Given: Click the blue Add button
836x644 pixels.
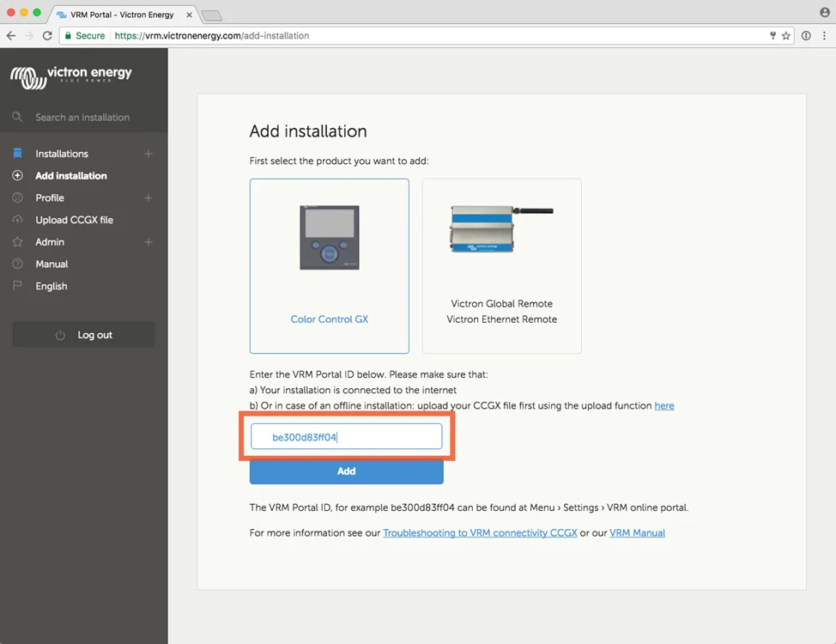Looking at the screenshot, I should [347, 471].
